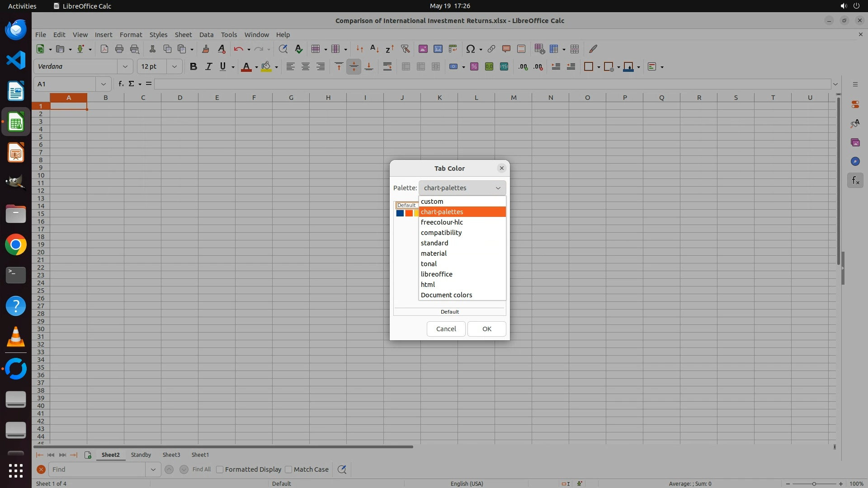Select the freecolour-hlc palette option
Viewport: 868px width, 488px height.
[x=442, y=222]
